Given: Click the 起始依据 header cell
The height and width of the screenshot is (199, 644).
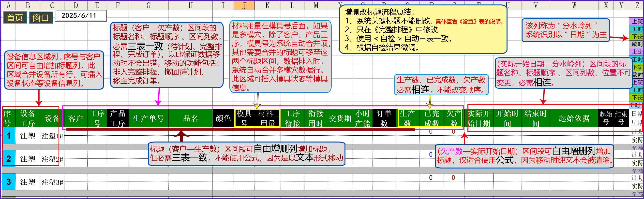Looking at the screenshot, I should [574, 118].
